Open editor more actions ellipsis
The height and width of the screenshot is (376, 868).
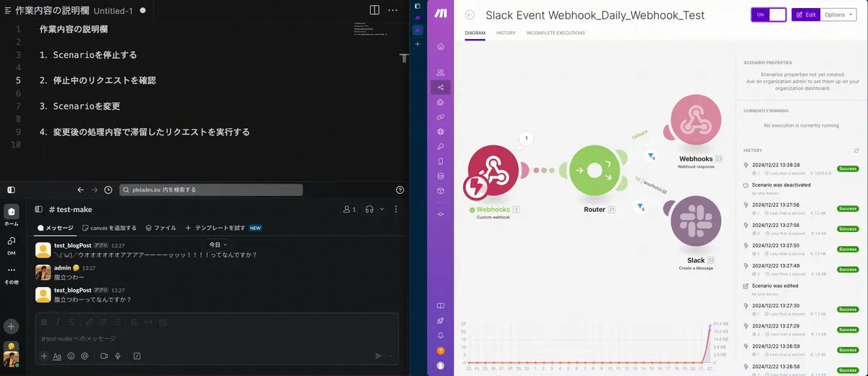tap(393, 10)
